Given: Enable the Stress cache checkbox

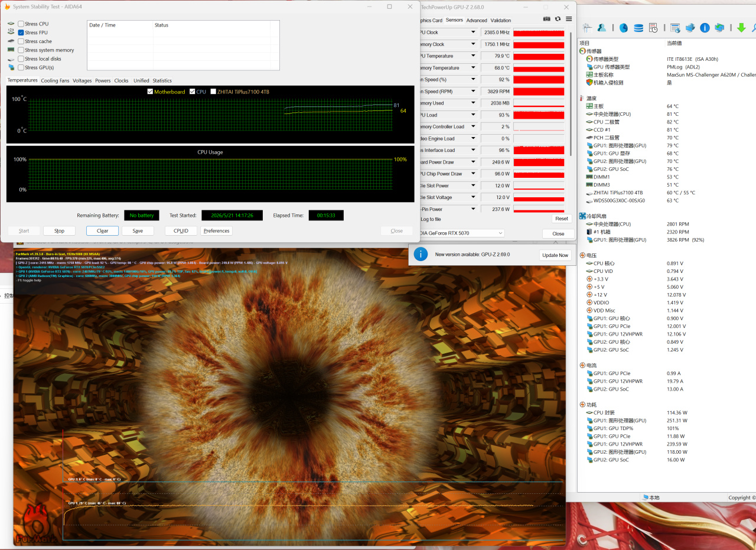Looking at the screenshot, I should point(21,41).
